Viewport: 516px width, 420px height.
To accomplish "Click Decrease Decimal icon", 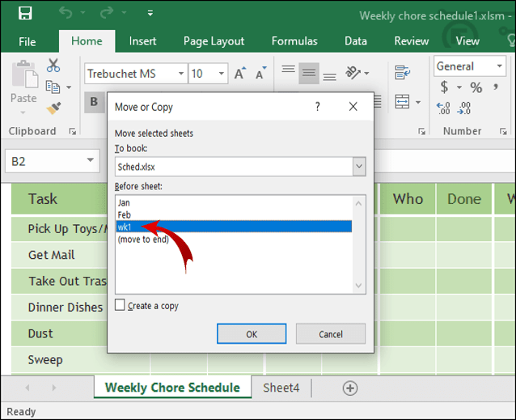I will (463, 108).
